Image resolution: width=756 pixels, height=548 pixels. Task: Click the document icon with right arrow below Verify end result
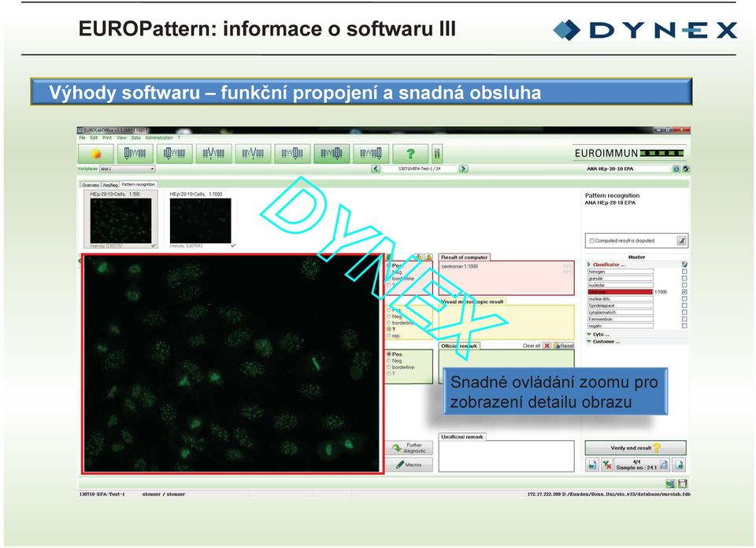point(679,465)
